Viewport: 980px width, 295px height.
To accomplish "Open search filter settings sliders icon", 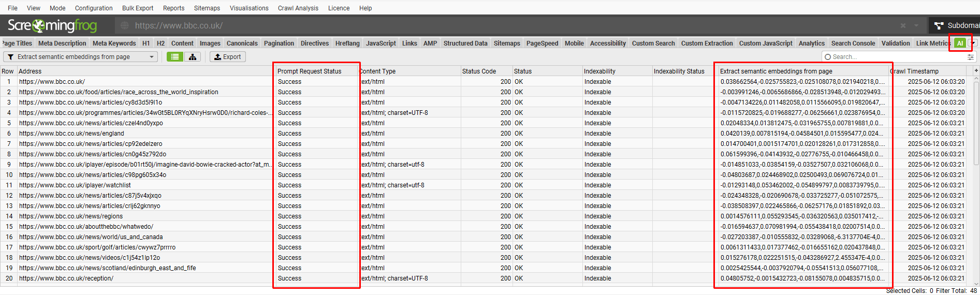I will [971, 57].
